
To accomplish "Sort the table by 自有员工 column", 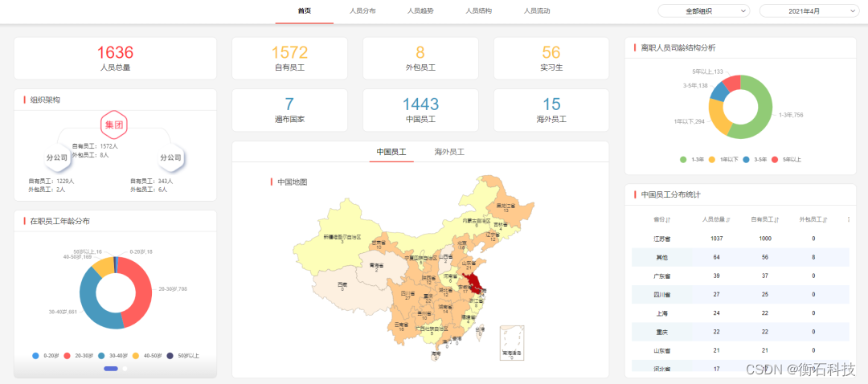I will [x=765, y=220].
